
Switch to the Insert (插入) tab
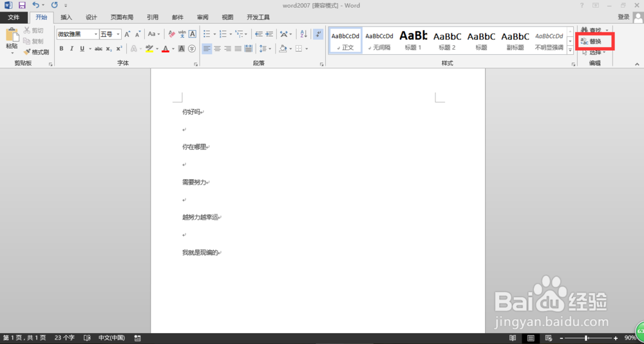tap(66, 17)
